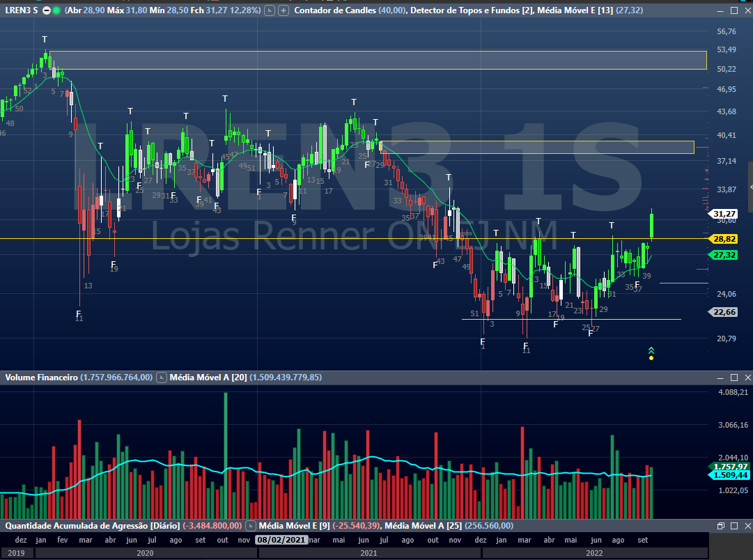Click Quantidade Acumulada de Agressão [Diário] label
This screenshot has width=753, height=560.
pos(92,526)
